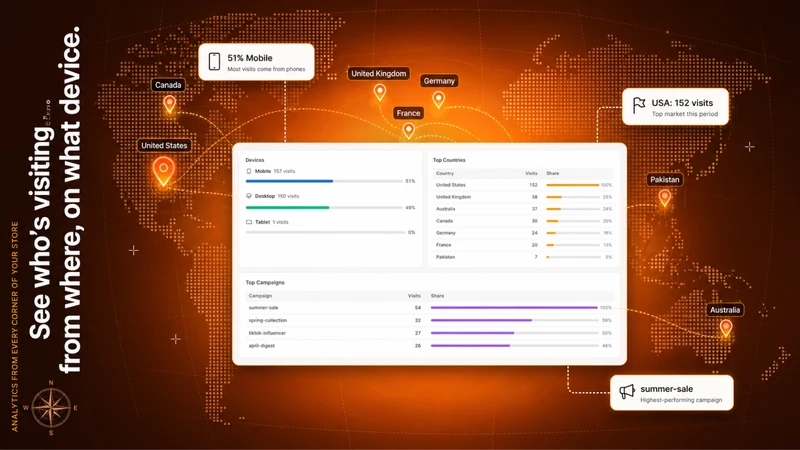
Task: Click the Desktop device icon in Devices panel
Action: [x=249, y=196]
